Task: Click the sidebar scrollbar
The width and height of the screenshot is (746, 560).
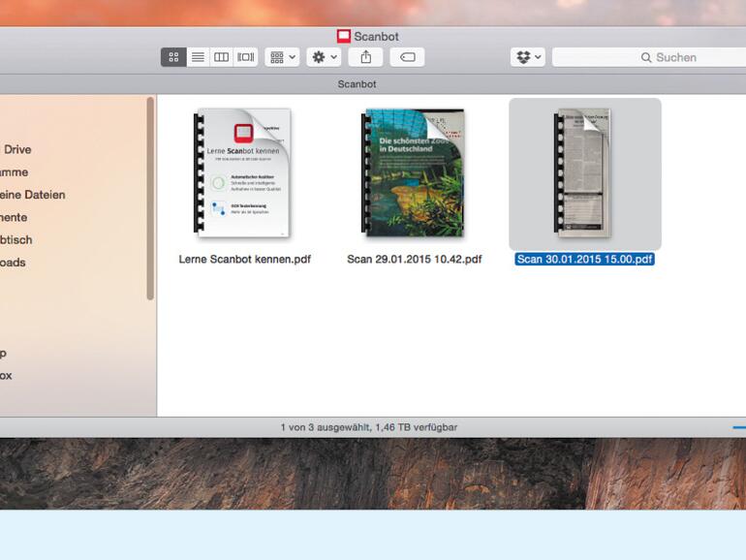Action: coord(150,199)
